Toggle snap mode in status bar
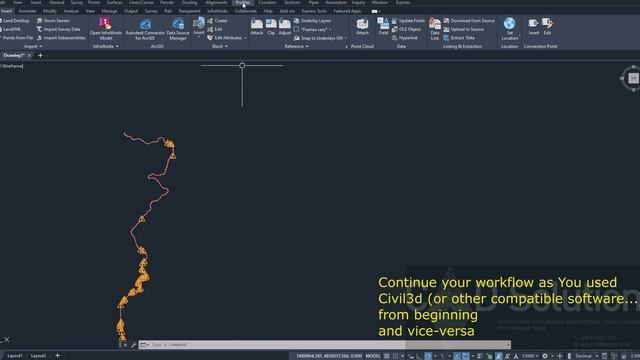Image resolution: width=640 pixels, height=360 pixels. point(395,356)
